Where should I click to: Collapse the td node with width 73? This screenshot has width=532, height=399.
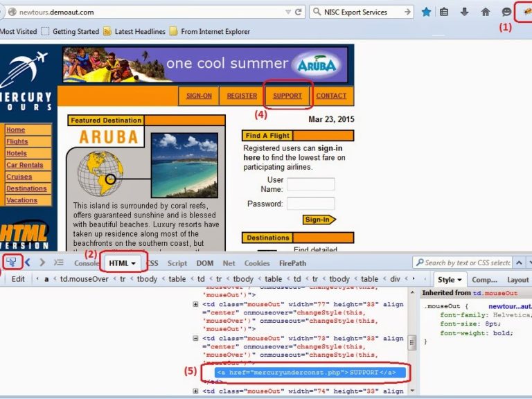coord(196,339)
